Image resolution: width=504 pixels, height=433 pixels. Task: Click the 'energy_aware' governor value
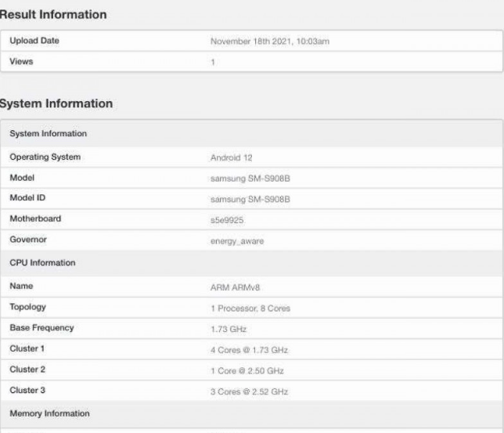(x=237, y=241)
